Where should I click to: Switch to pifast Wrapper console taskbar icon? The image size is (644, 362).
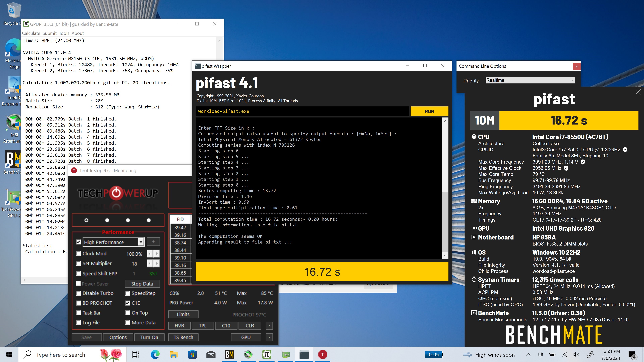(304, 354)
